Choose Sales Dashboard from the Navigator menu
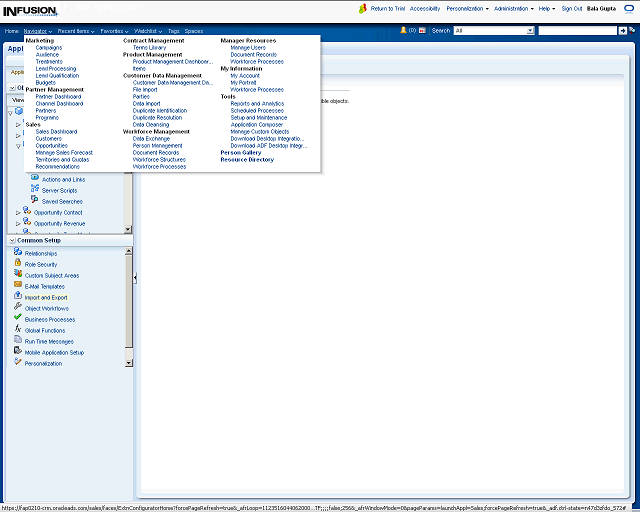The image size is (640, 512). click(x=56, y=131)
